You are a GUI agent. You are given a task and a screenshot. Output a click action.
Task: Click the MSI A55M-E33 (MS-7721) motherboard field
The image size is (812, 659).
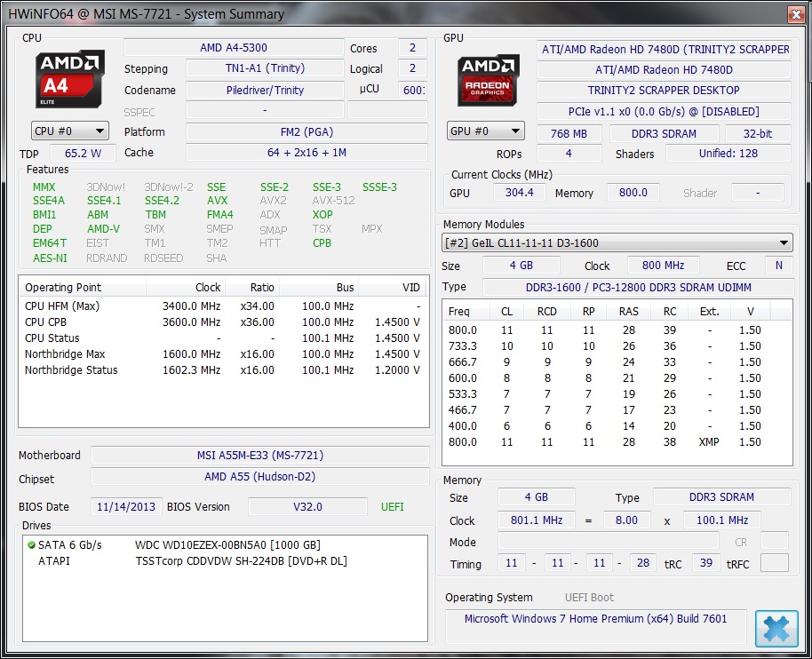pos(260,455)
